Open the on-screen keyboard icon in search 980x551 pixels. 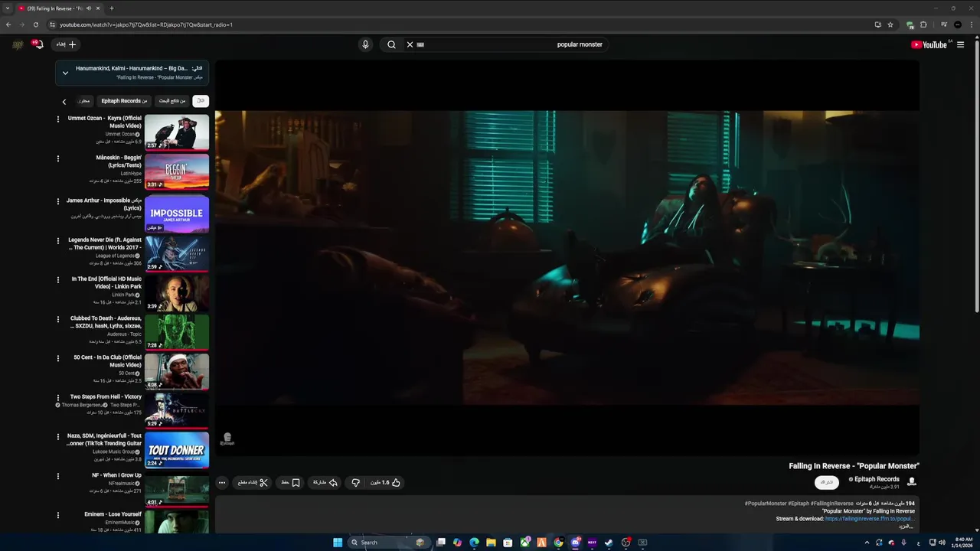[x=420, y=44]
